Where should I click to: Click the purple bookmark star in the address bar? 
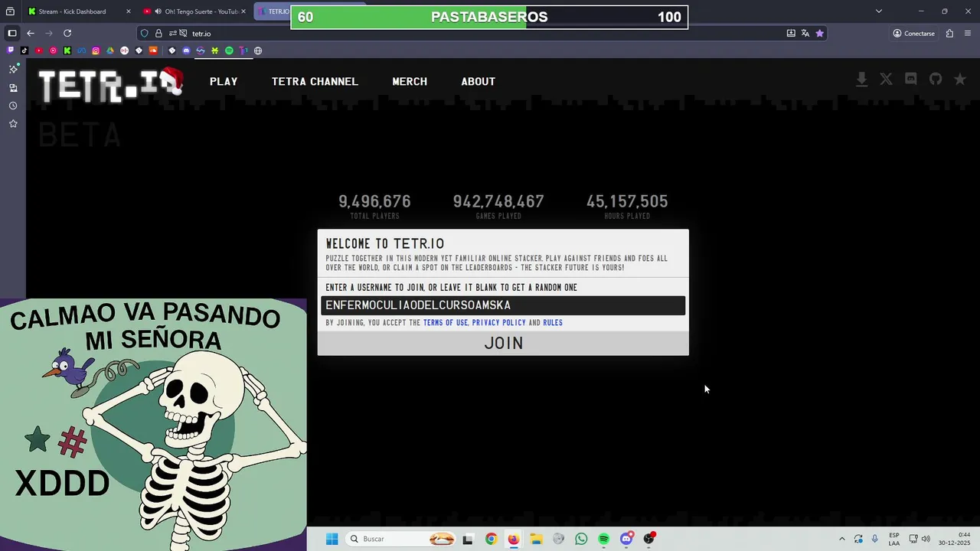pos(819,33)
